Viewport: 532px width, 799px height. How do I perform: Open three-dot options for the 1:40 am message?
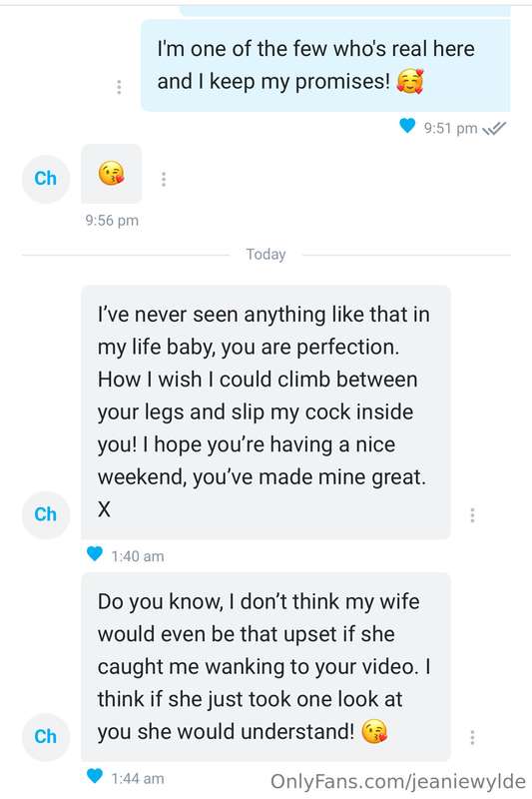[472, 515]
